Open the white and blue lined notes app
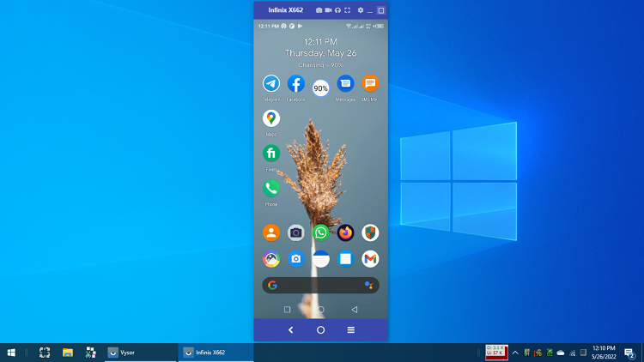Viewport: 644px width, 362px height. 321,259
